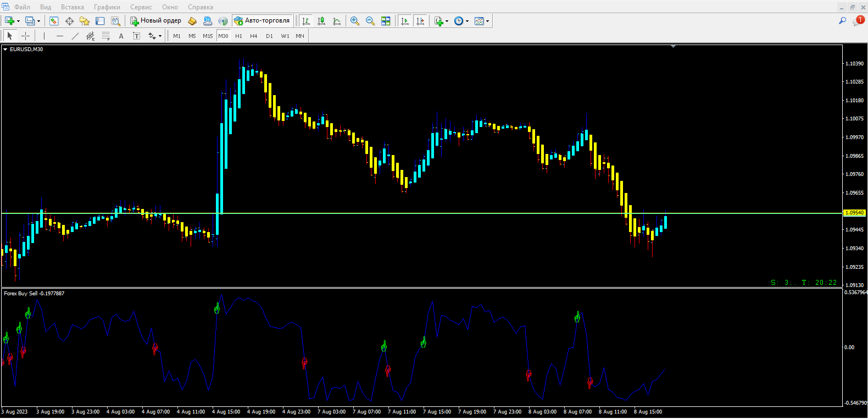Open the Сервис menu
This screenshot has width=868, height=419.
coord(141,7)
